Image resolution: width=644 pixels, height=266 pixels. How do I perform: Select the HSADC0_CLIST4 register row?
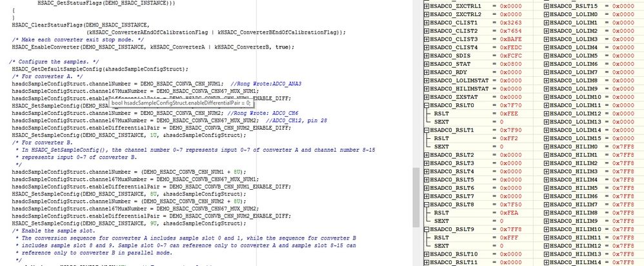[x=478, y=47]
